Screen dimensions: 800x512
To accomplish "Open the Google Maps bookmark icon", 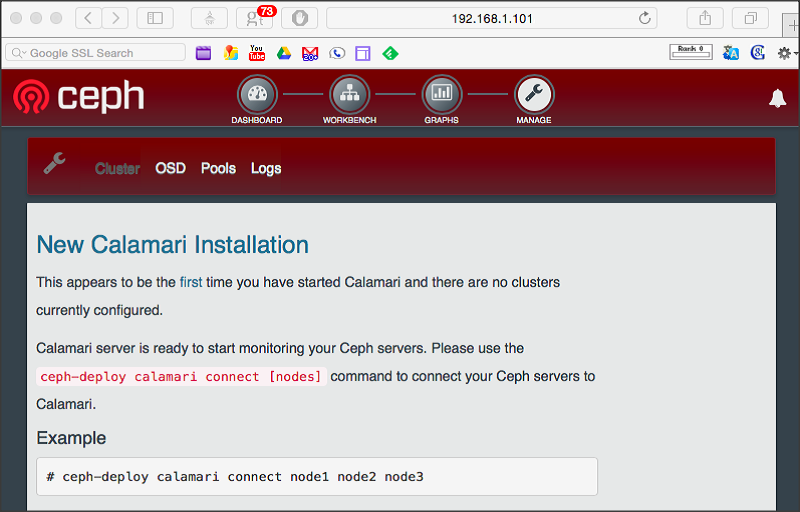I will pyautogui.click(x=231, y=53).
